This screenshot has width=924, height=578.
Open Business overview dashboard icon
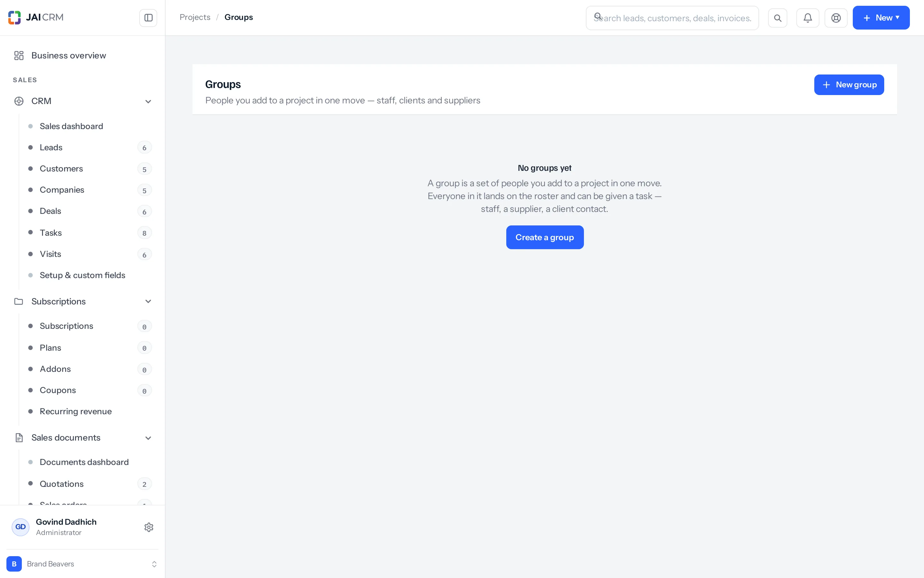19,56
